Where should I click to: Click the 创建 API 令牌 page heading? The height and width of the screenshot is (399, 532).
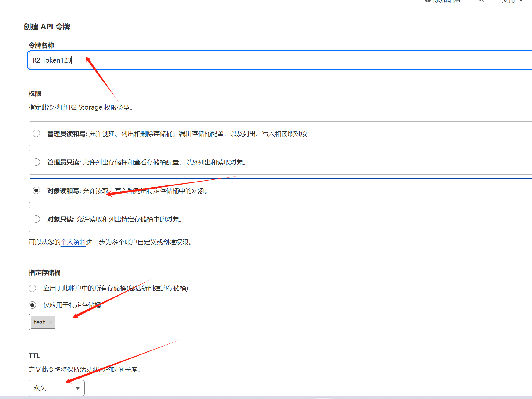pyautogui.click(x=47, y=27)
